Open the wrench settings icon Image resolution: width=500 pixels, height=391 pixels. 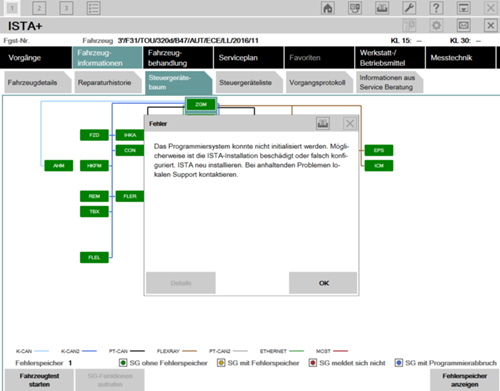pyautogui.click(x=409, y=8)
